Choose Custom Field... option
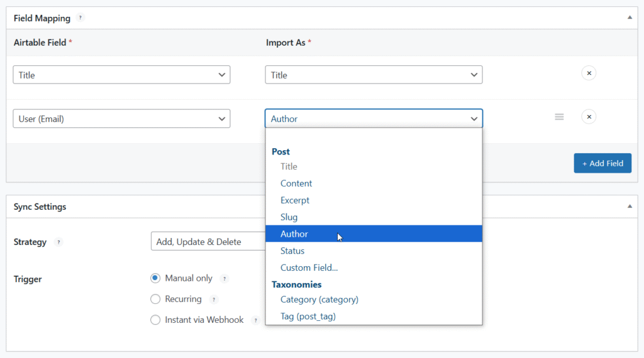 click(x=374, y=268)
